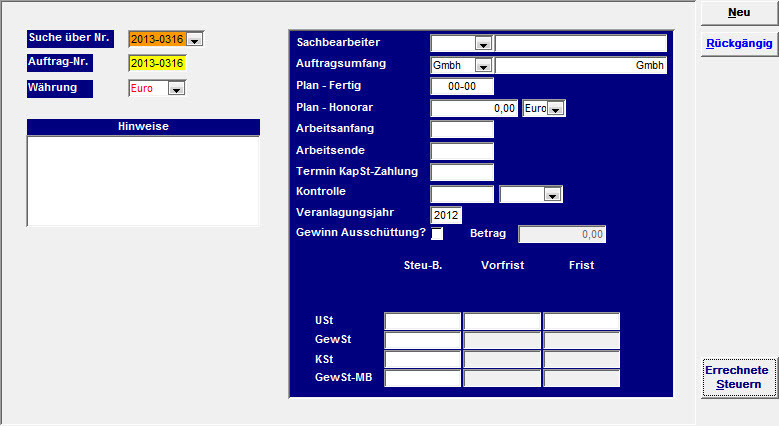Click the Auftrag-Nr. label
The image size is (779, 426).
tap(60, 63)
